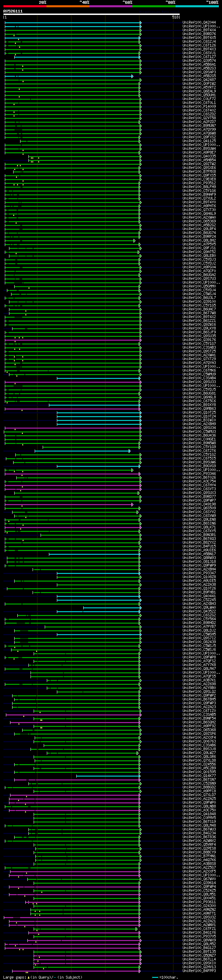
Task: Select the UniRef100_A2PZD7 row label
Action: coord(199,122)
